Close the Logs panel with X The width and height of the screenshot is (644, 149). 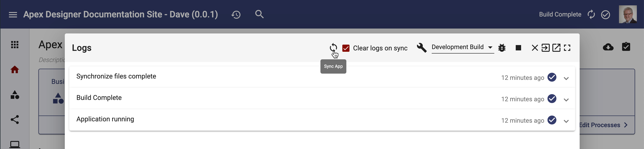click(x=535, y=48)
